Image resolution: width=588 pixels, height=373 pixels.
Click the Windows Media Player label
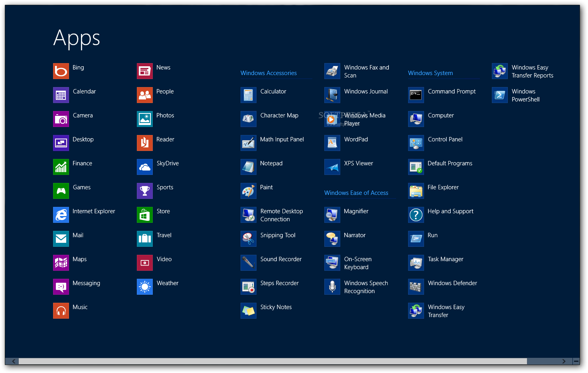pyautogui.click(x=365, y=119)
